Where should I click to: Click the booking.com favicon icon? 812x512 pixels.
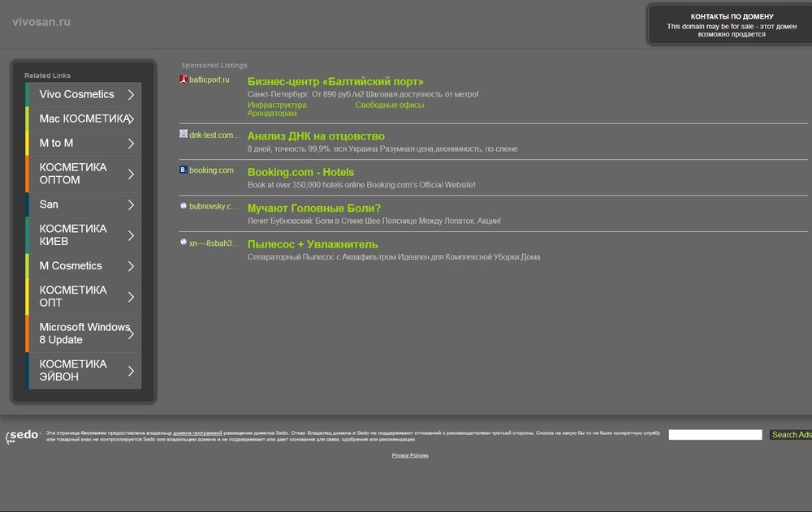point(184,170)
